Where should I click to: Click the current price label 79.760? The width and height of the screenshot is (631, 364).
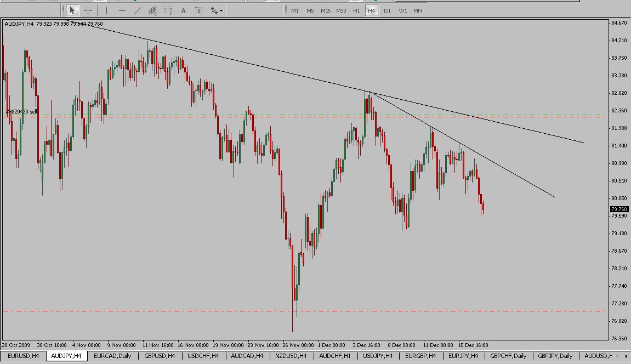618,209
